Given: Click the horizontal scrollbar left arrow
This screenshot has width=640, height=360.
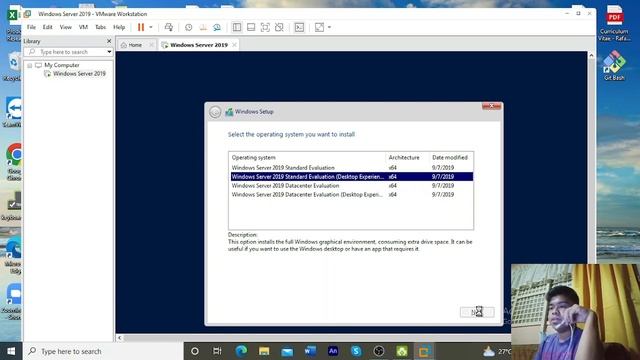Looking at the screenshot, I should 120,338.
